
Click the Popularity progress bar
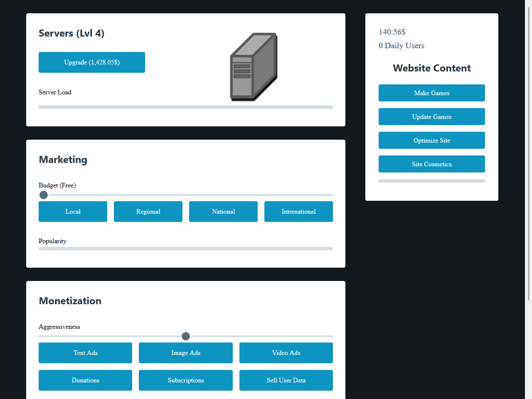coord(186,249)
